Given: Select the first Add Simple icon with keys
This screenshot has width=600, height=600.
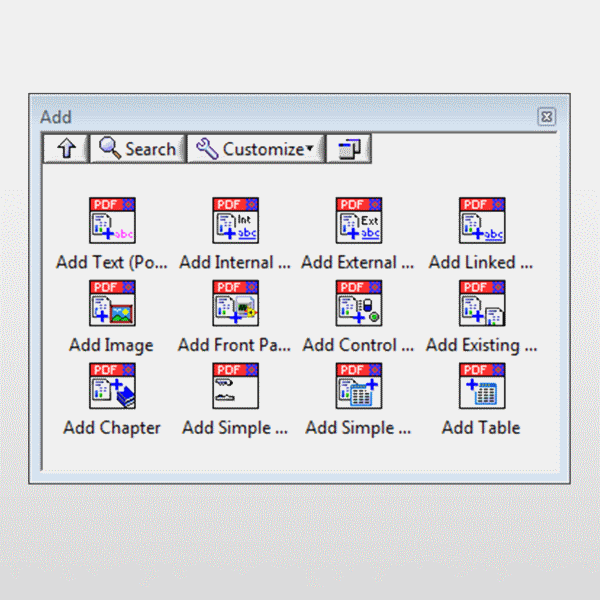Looking at the screenshot, I should pos(235,386).
